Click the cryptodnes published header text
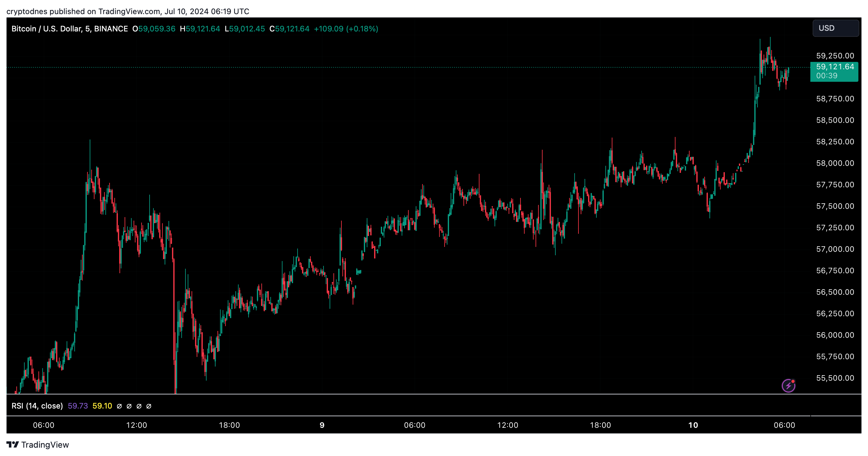Screen dimensions: 868x456 coord(128,12)
